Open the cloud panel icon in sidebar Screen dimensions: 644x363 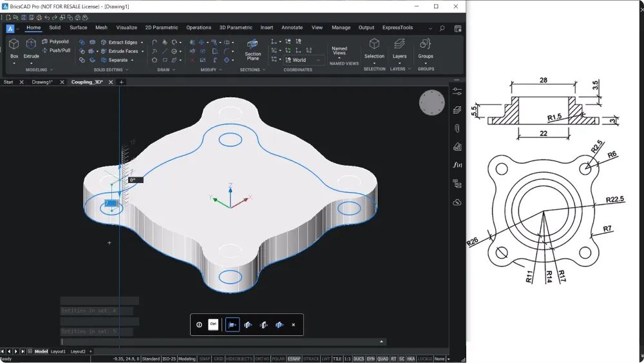pos(457,202)
